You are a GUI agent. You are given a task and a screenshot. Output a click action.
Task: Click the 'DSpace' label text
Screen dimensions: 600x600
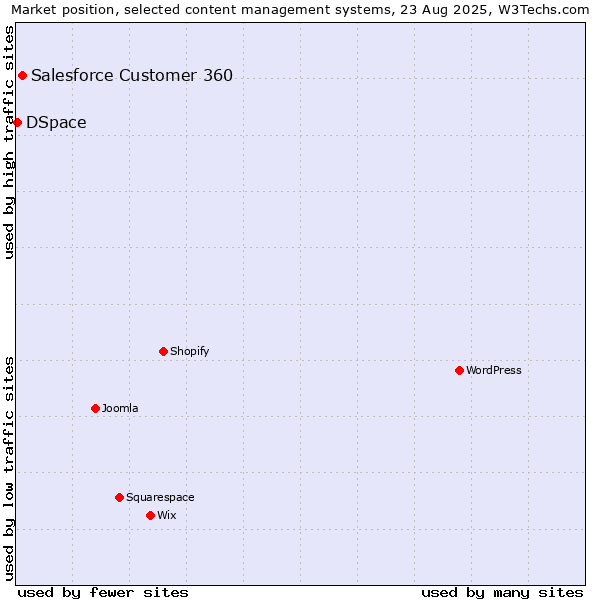[56, 123]
